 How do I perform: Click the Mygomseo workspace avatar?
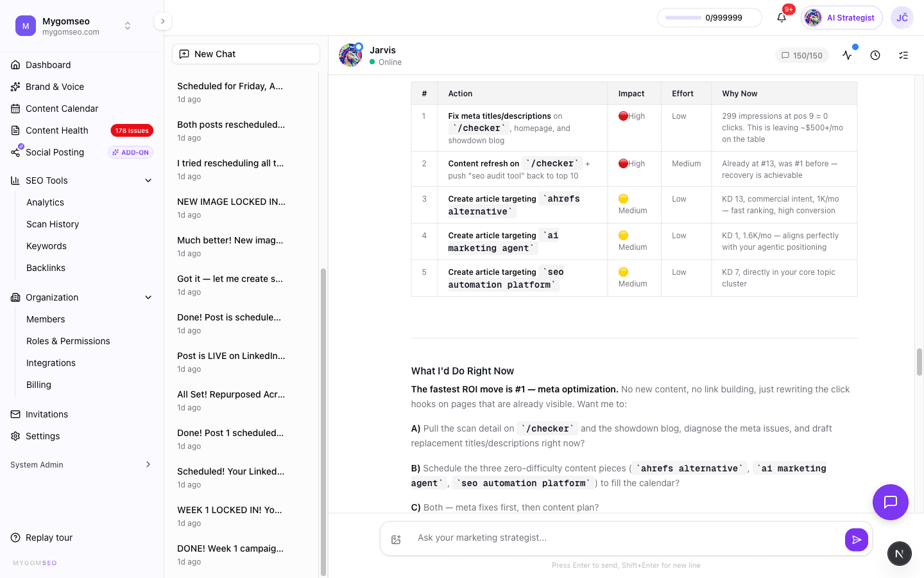[x=25, y=26]
